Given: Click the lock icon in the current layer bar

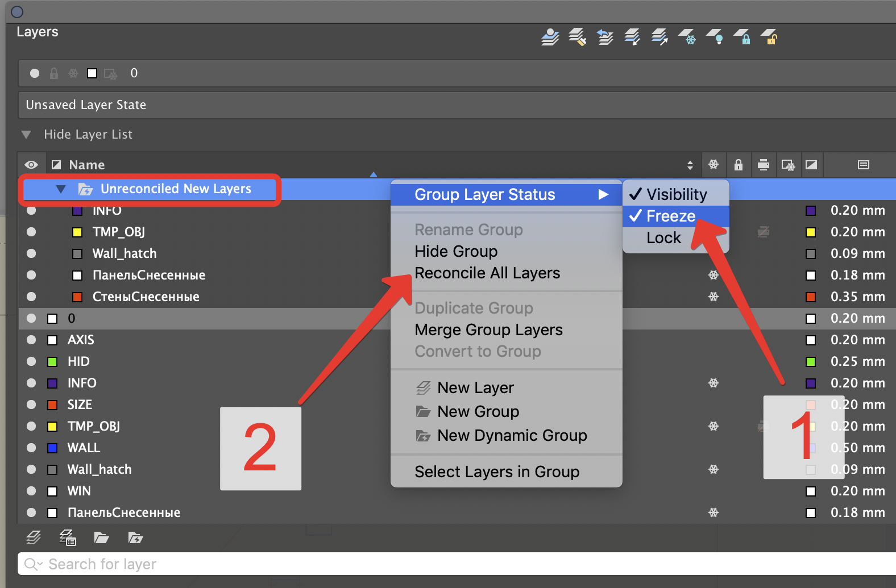Looking at the screenshot, I should 54,73.
